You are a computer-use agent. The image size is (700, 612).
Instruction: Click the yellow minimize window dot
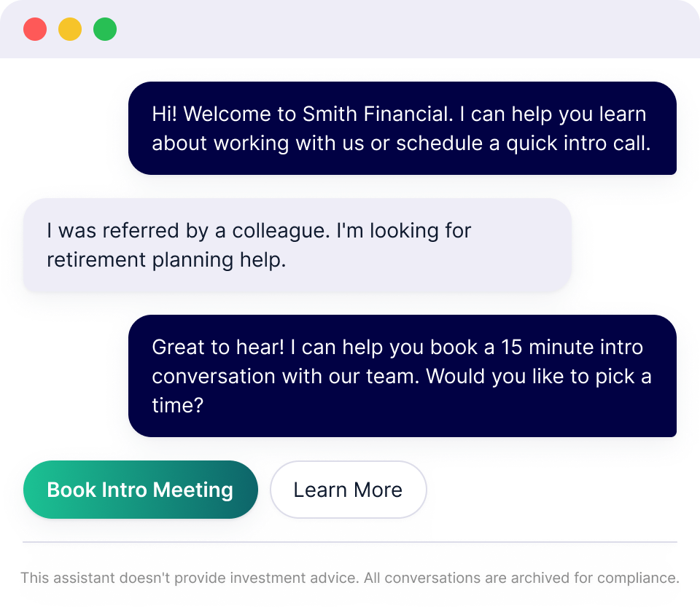coord(70,29)
